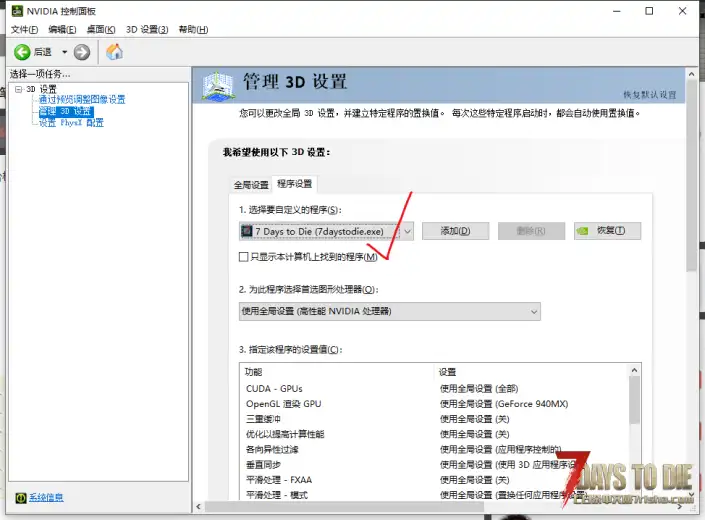Switch to the 全局设置 tab
This screenshot has width=705, height=520.
click(251, 185)
